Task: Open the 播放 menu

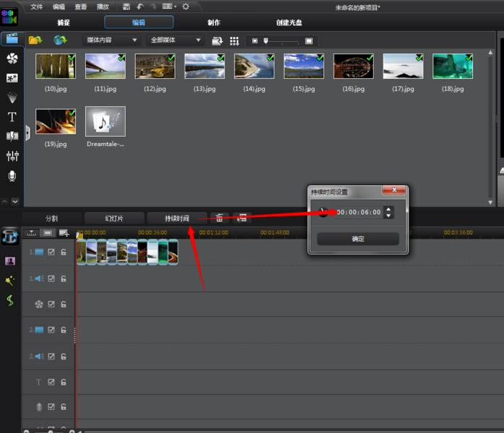Action: (x=103, y=7)
